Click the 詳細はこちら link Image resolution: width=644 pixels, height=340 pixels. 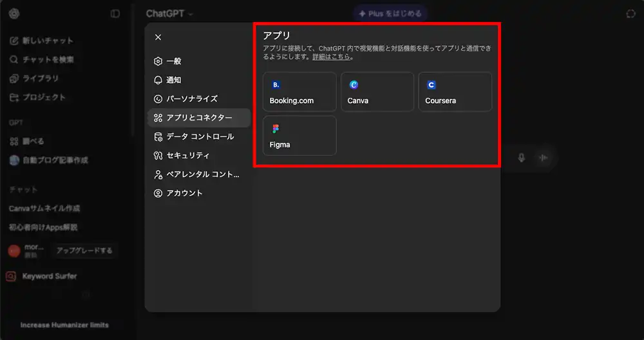[x=332, y=57]
